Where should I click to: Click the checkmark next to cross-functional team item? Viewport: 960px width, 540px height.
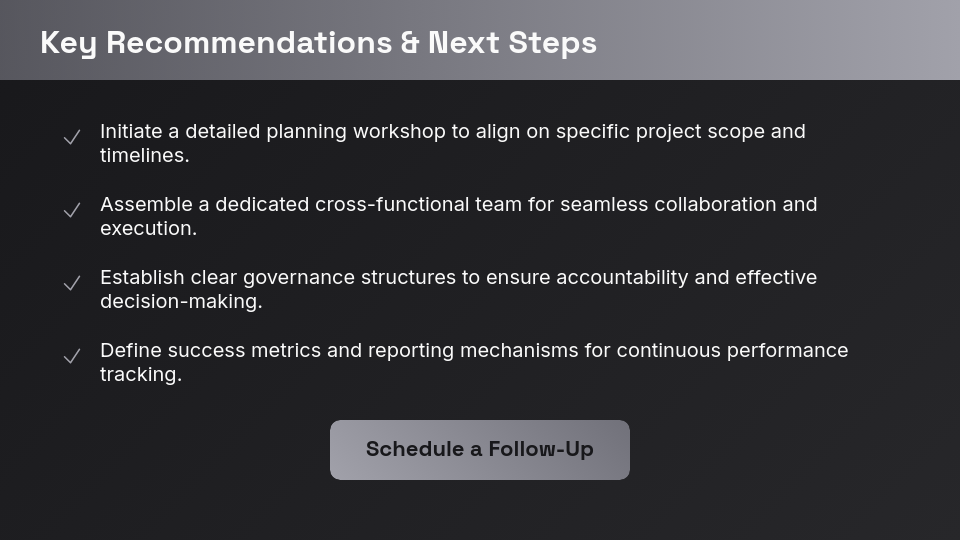coord(72,211)
